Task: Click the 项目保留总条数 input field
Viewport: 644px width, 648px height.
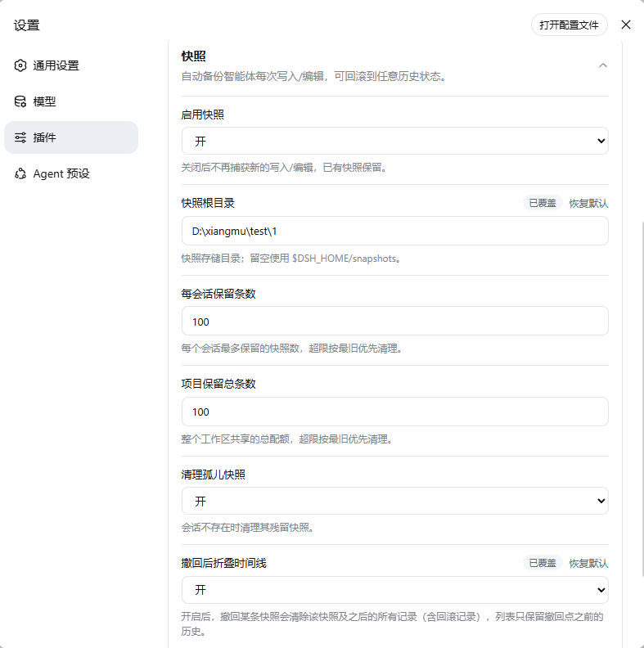Action: pyautogui.click(x=394, y=412)
